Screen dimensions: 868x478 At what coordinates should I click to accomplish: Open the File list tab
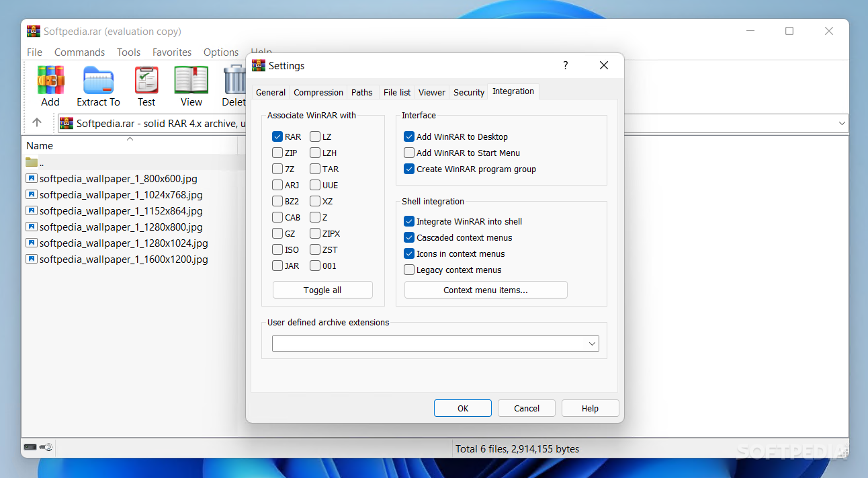click(396, 92)
